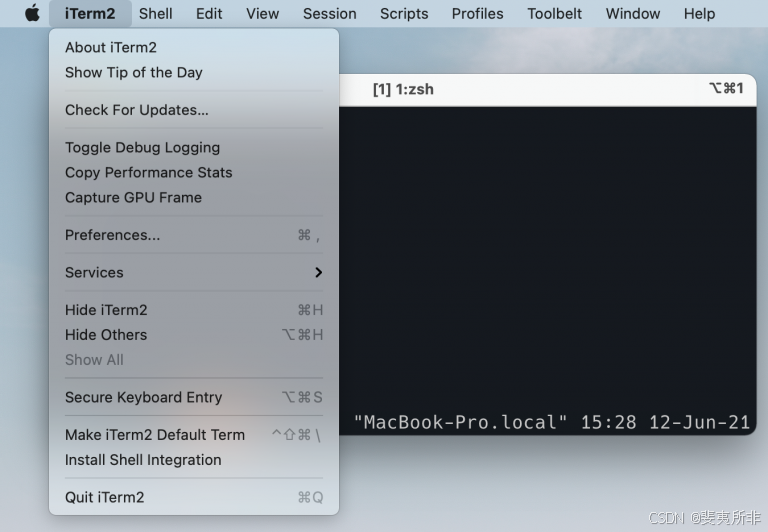Open the Toolbelt menu
Image resolution: width=768 pixels, height=532 pixels.
(554, 13)
